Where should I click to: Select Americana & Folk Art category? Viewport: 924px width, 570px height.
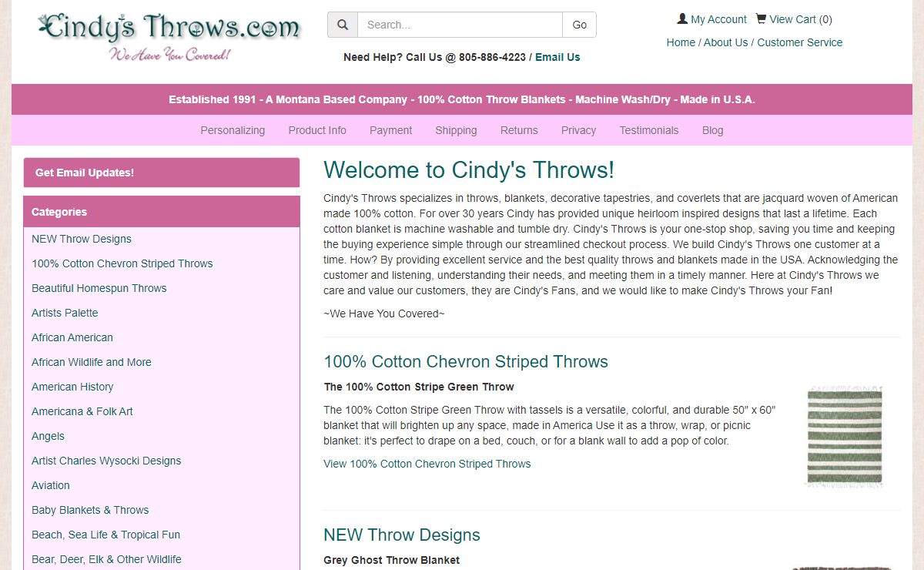click(x=82, y=411)
